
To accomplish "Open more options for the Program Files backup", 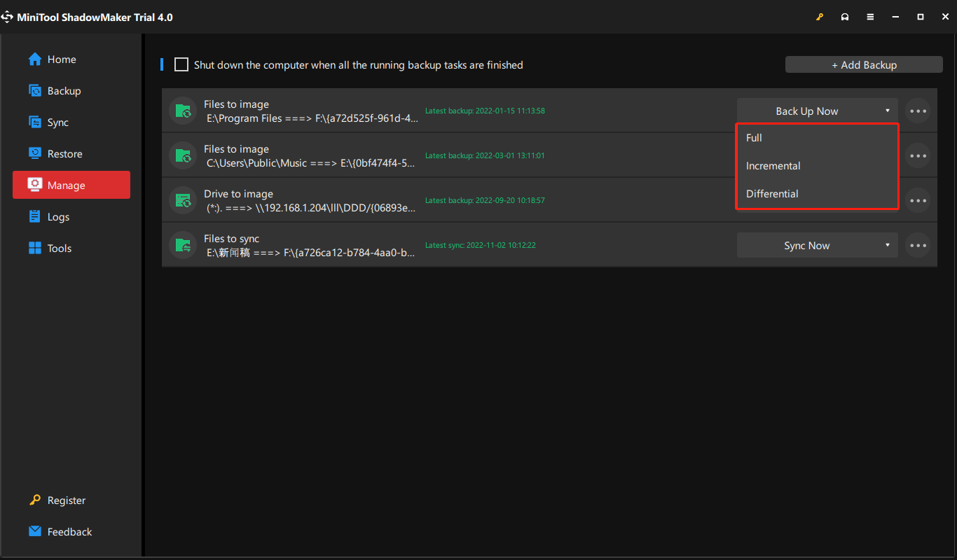I will click(x=918, y=111).
